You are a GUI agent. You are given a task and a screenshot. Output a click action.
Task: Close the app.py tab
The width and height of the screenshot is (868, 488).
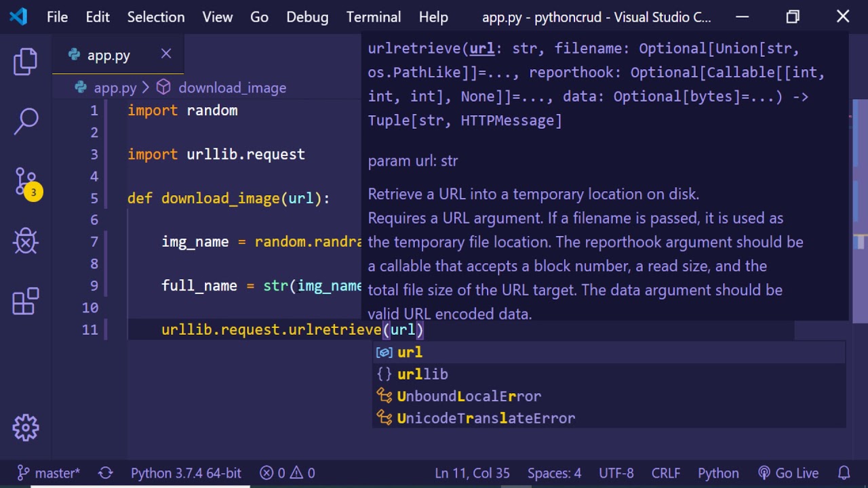click(x=166, y=54)
